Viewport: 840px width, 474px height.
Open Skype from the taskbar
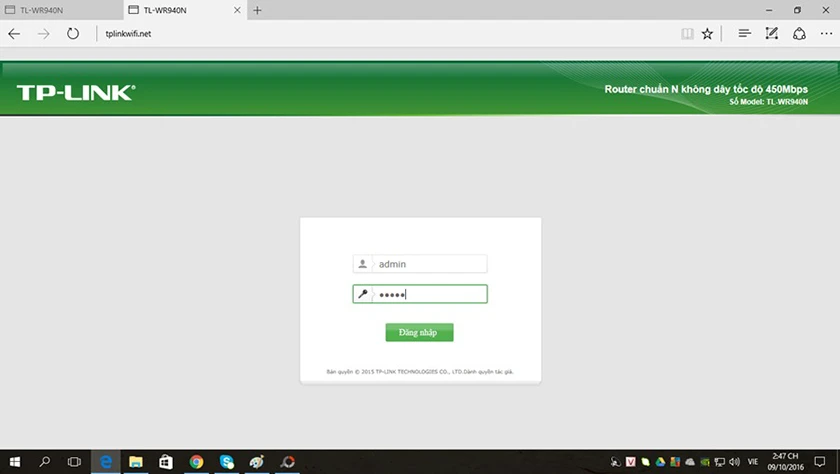click(x=227, y=462)
